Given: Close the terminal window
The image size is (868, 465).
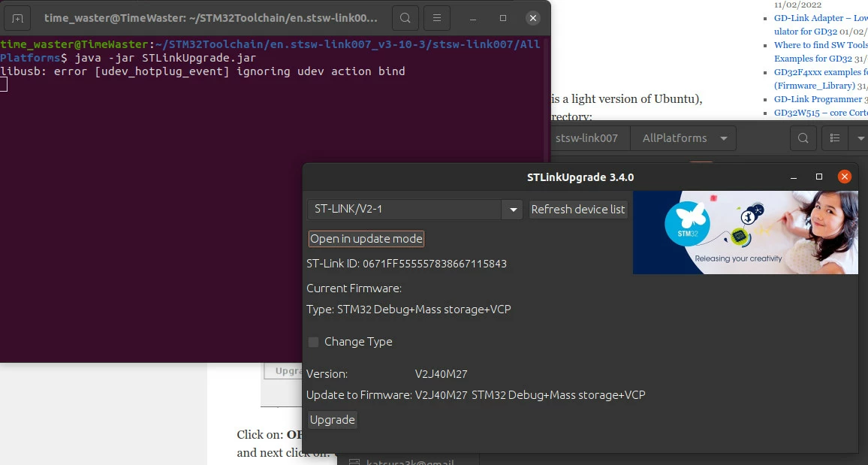Looking at the screenshot, I should click(533, 18).
